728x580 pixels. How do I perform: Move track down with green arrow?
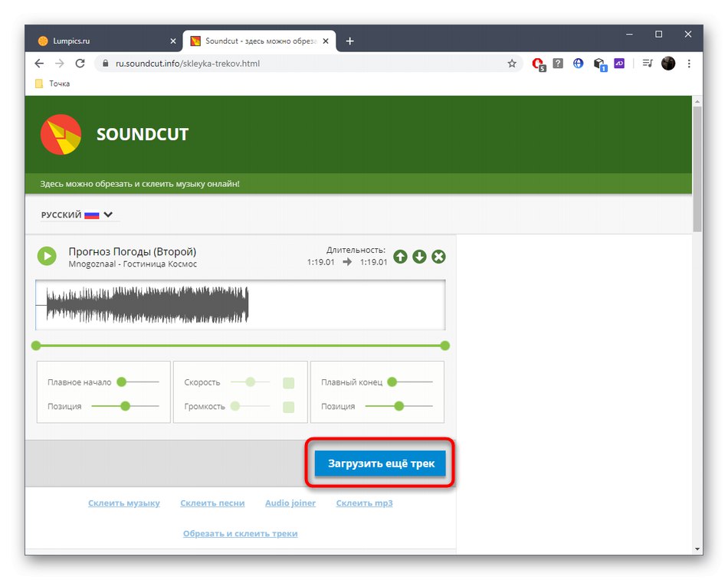click(419, 257)
